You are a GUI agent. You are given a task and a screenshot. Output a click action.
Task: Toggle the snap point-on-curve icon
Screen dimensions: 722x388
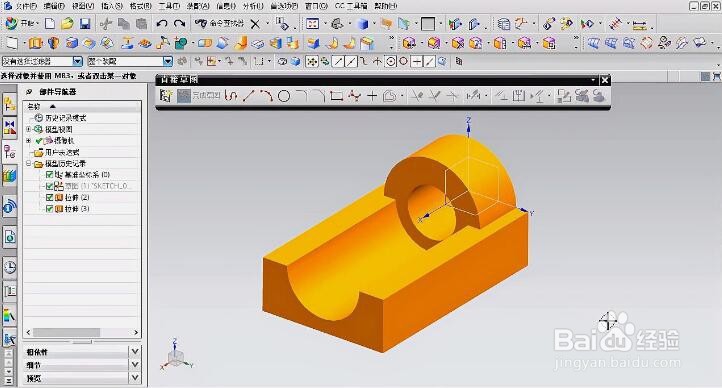tap(430, 61)
